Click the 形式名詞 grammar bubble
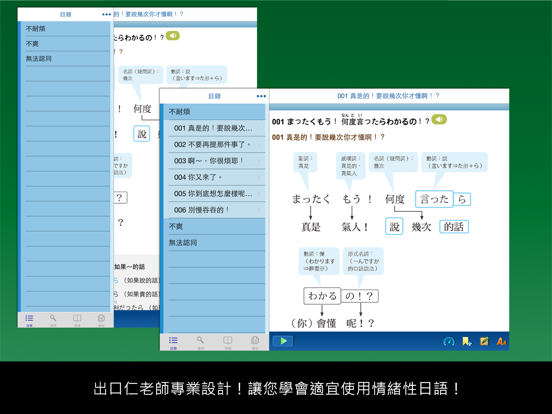 point(363,261)
